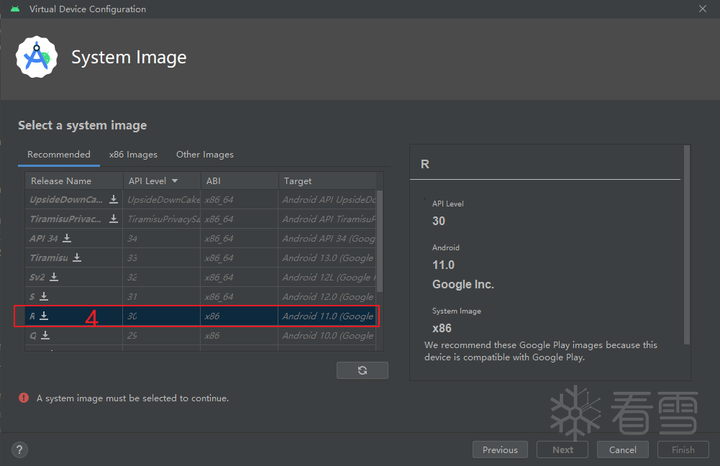Switch to the Recommended tab
720x466 pixels.
(x=59, y=154)
